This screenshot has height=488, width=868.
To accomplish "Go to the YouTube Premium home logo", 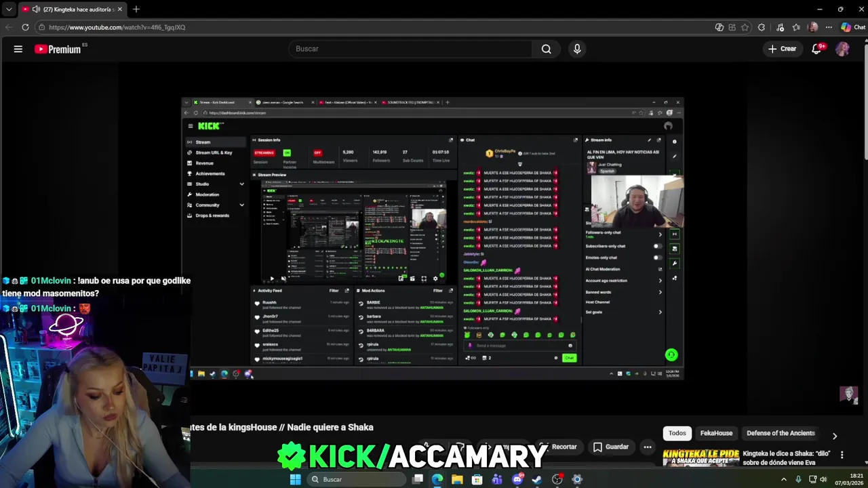I will tap(58, 49).
